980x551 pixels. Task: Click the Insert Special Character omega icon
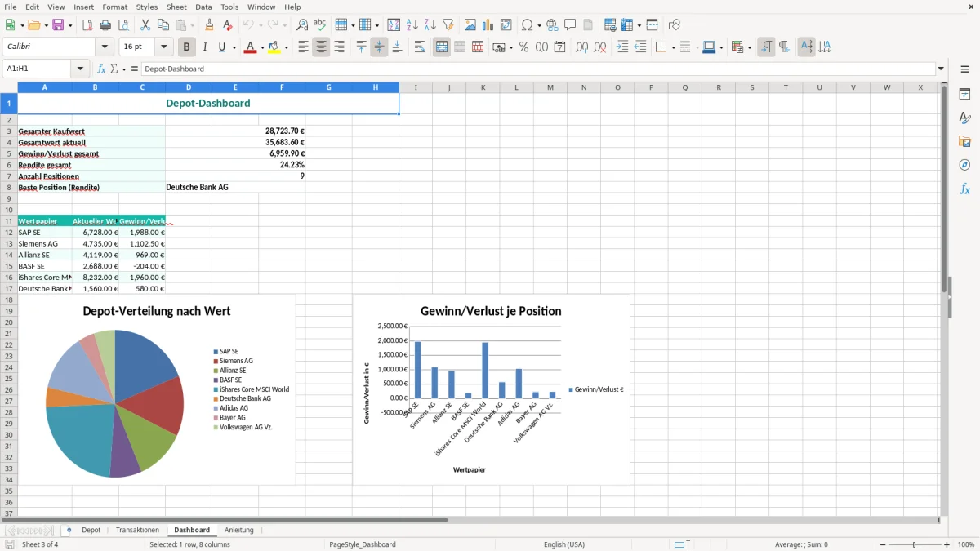527,25
